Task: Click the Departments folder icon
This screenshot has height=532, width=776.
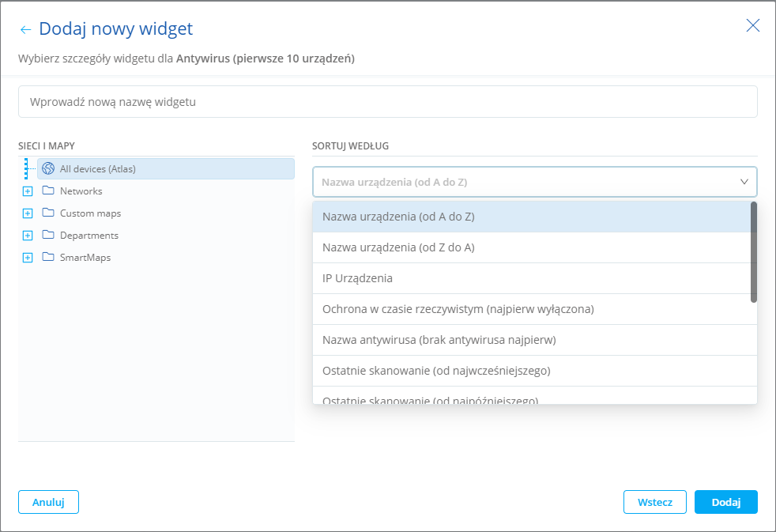Action: 48,235
